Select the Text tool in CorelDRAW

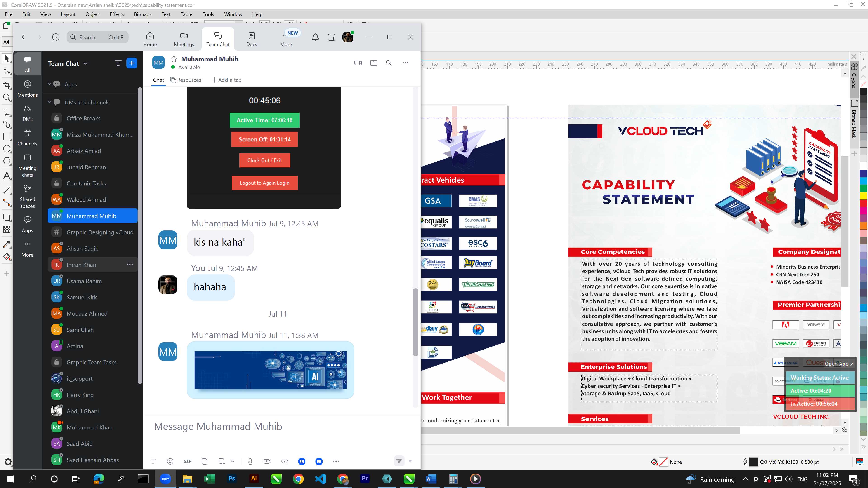point(7,176)
